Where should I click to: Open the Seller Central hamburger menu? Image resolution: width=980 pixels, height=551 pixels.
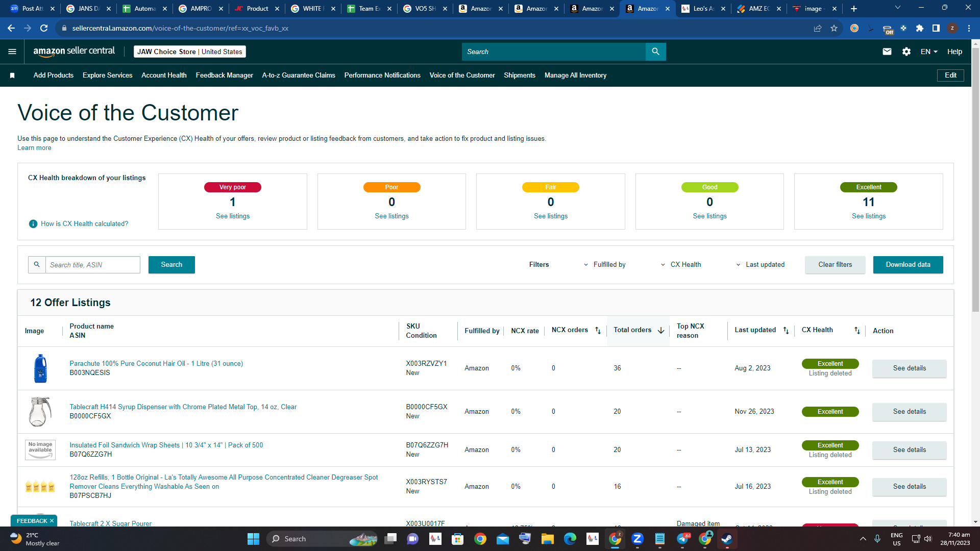(12, 52)
